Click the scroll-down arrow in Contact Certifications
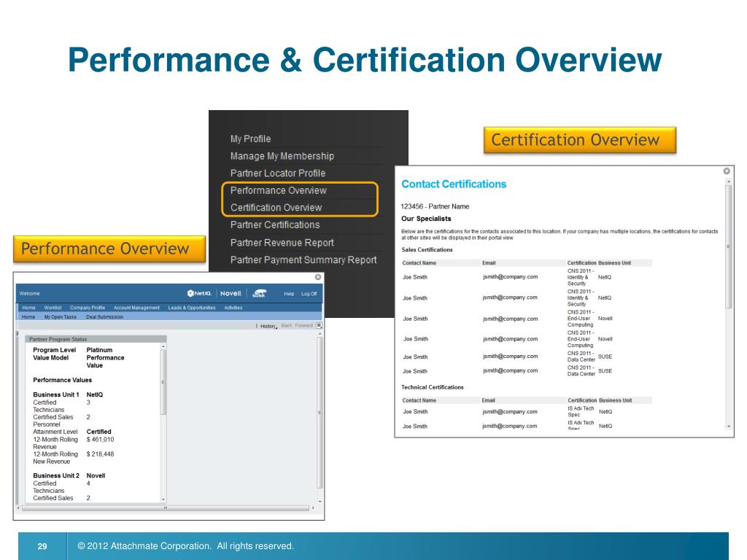747x560 pixels. pyautogui.click(x=729, y=427)
